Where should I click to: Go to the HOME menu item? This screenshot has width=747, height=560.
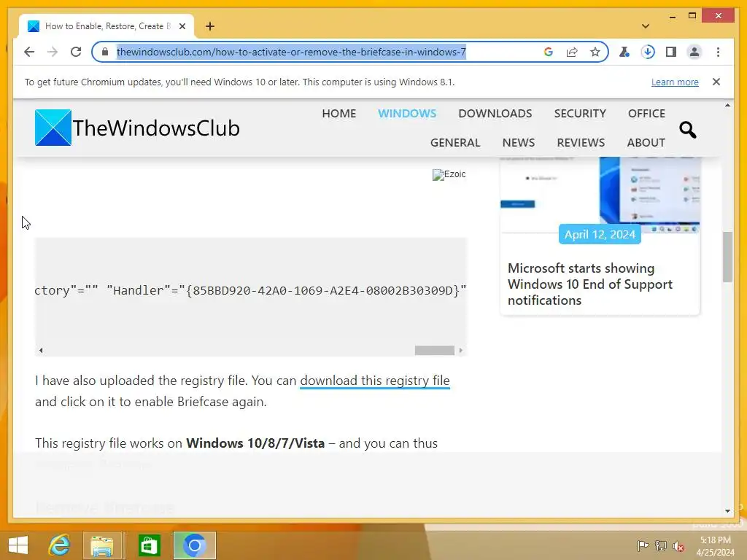(x=338, y=113)
